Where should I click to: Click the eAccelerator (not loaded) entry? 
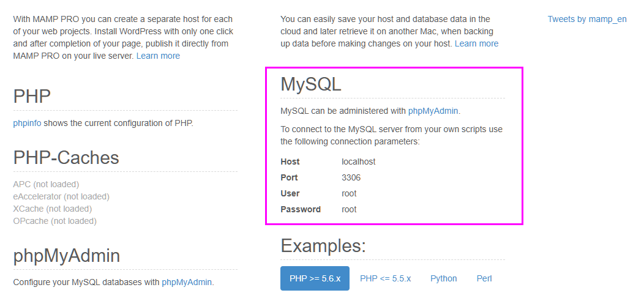coord(61,196)
